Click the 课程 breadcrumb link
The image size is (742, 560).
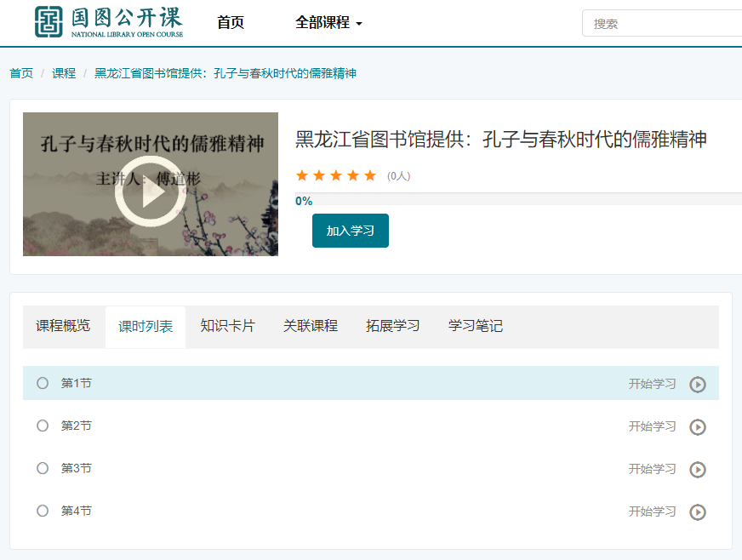click(64, 73)
